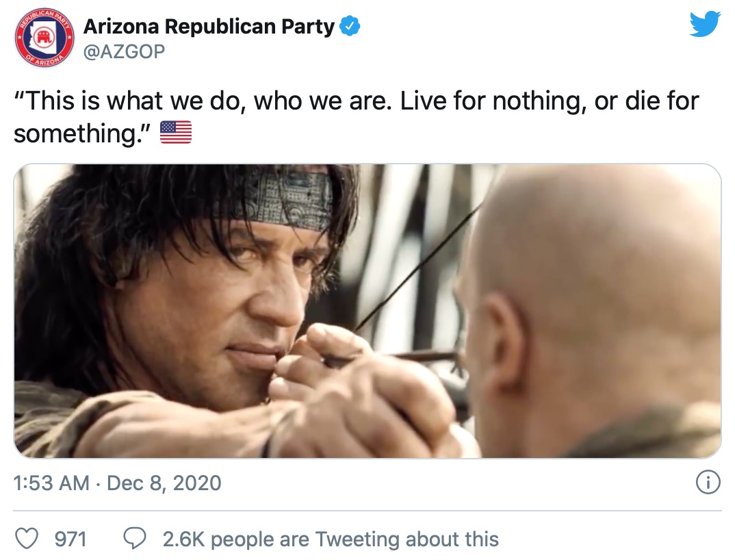Screen dimensions: 735x560
Task: Click the 971 likes count
Action: pos(70,539)
